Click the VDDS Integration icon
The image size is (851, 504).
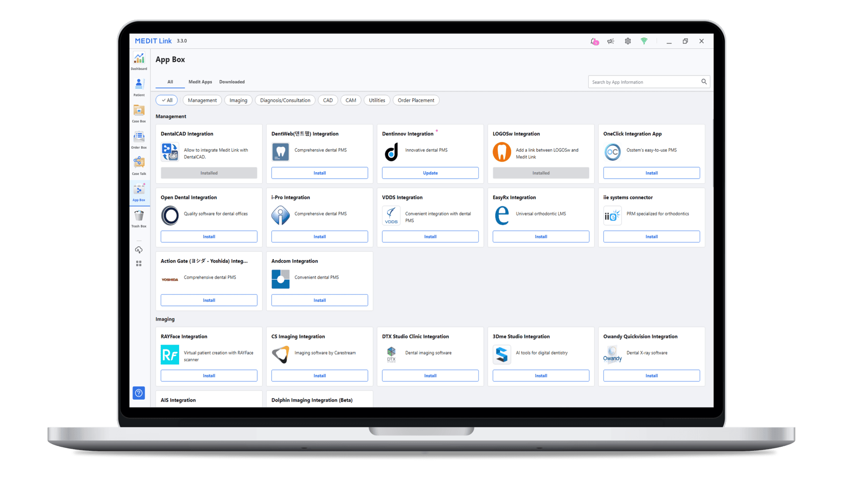click(391, 216)
